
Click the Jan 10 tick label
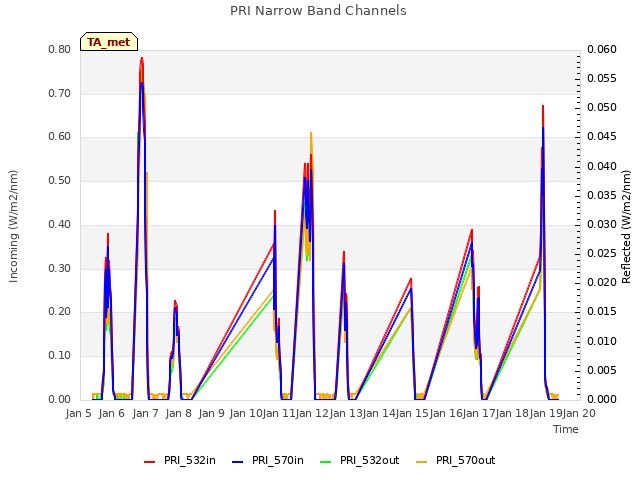point(246,413)
